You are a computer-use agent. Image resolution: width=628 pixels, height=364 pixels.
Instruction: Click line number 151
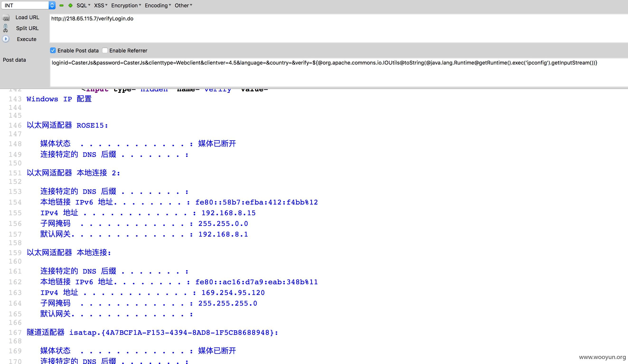click(15, 173)
